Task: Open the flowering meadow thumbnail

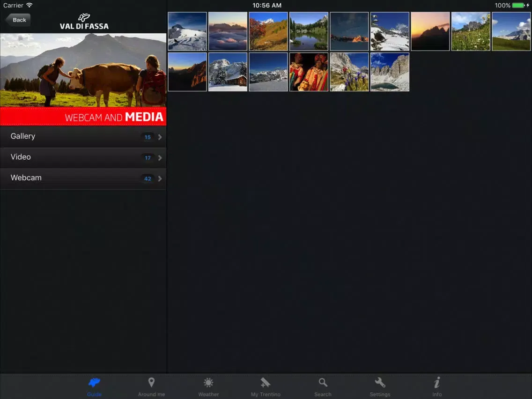Action: [x=471, y=31]
